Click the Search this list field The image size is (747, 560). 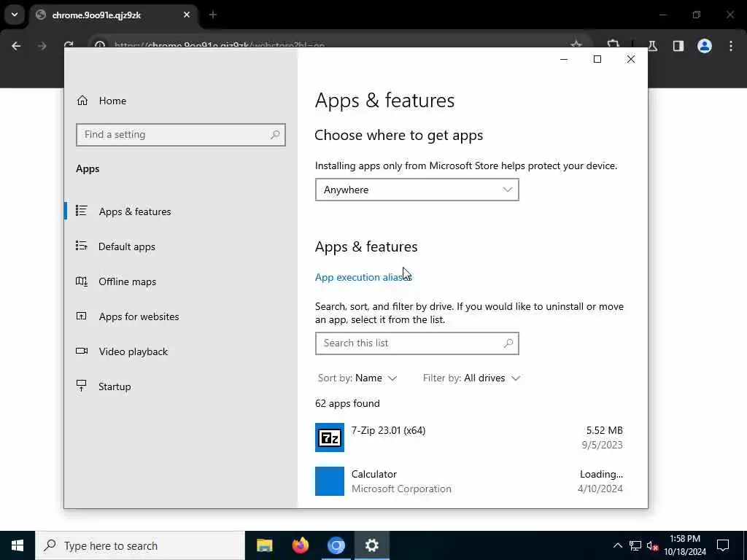pos(417,343)
